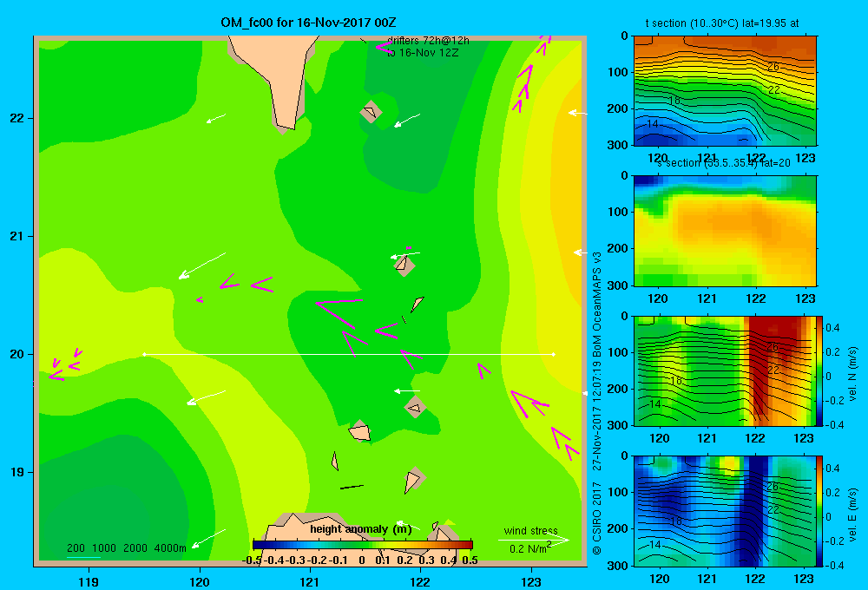Click the bathymetry scale '200 1000 2000 4000m'
Image resolution: width=868 pixels, height=590 pixels.
coord(126,548)
